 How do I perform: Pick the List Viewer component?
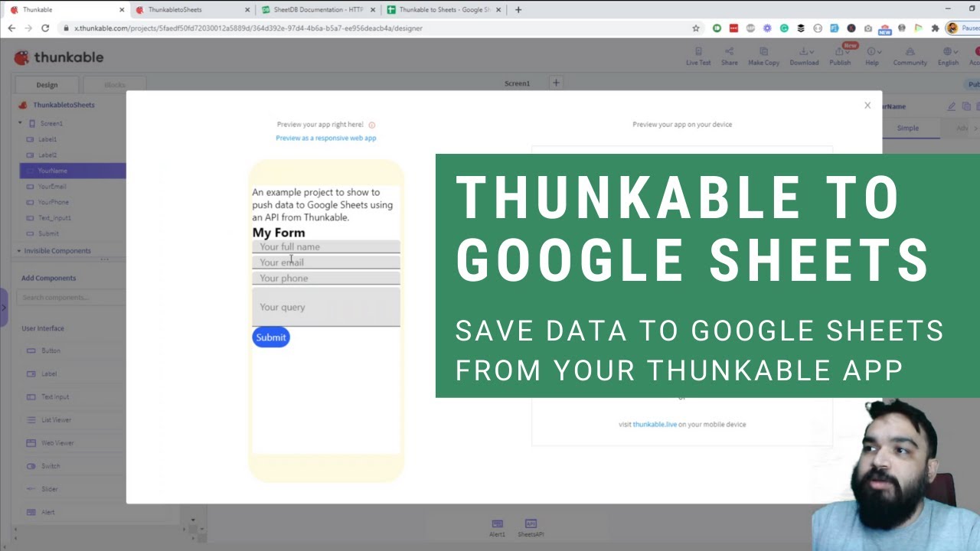pos(56,420)
